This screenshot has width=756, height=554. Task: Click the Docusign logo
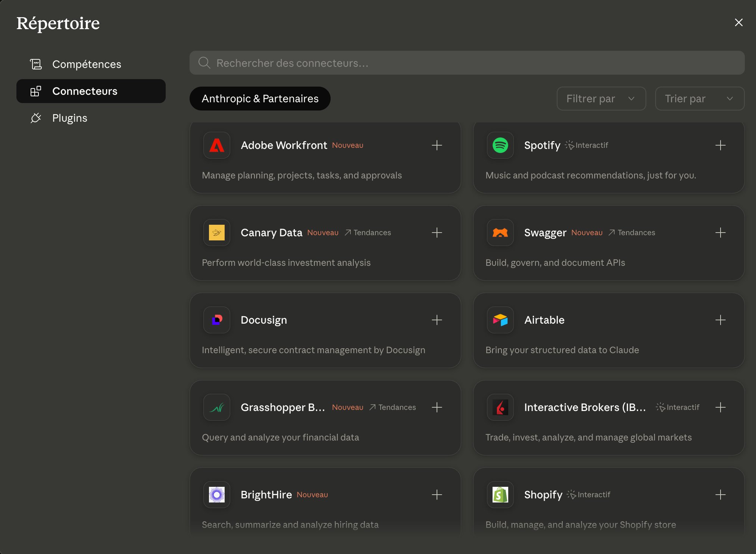(x=217, y=320)
